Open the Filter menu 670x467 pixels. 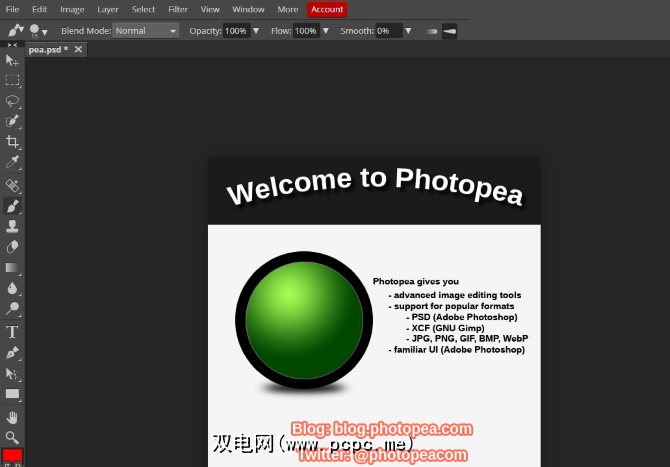pos(177,9)
